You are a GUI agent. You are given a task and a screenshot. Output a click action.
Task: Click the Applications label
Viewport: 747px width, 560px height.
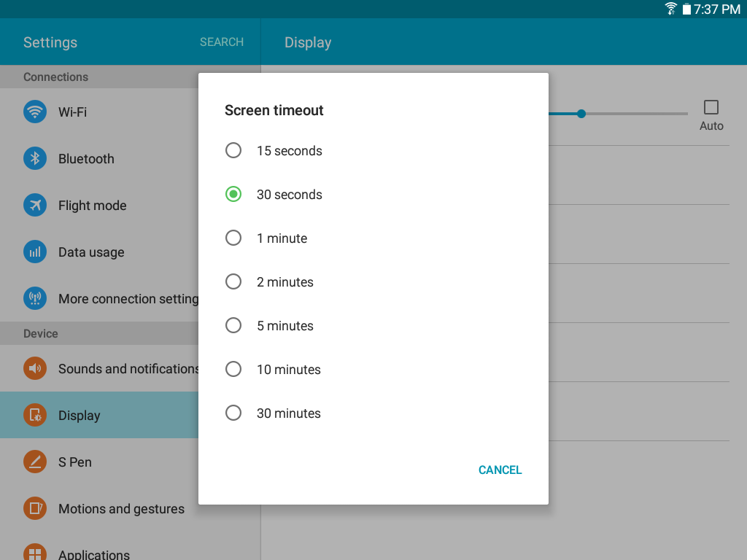pyautogui.click(x=94, y=554)
